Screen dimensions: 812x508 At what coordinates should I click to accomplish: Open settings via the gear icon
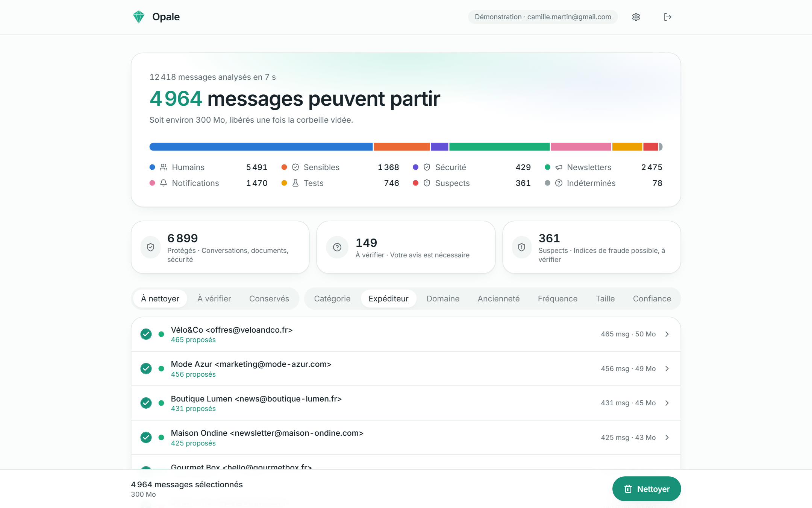pyautogui.click(x=636, y=17)
